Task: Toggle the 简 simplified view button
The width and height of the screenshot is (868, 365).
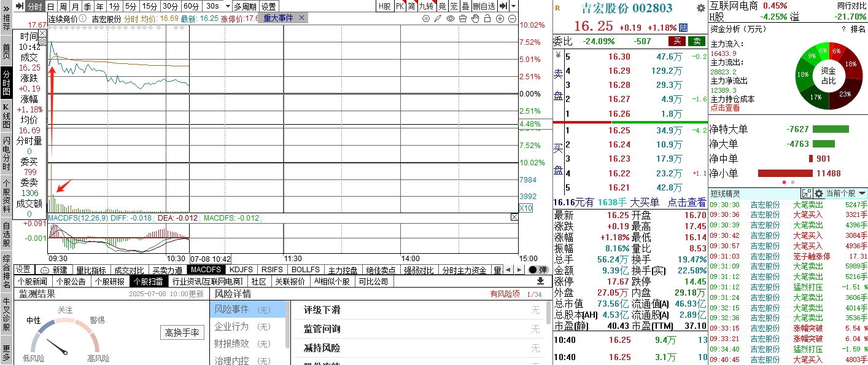Action: point(411,6)
